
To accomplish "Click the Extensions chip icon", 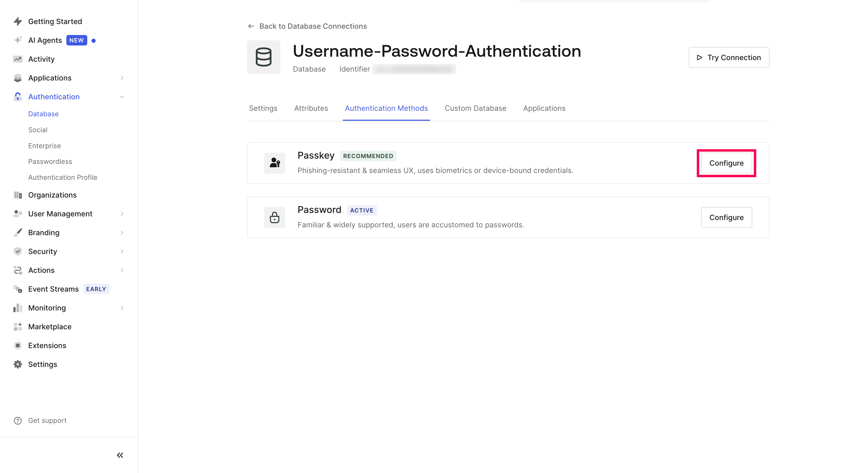I will (18, 345).
